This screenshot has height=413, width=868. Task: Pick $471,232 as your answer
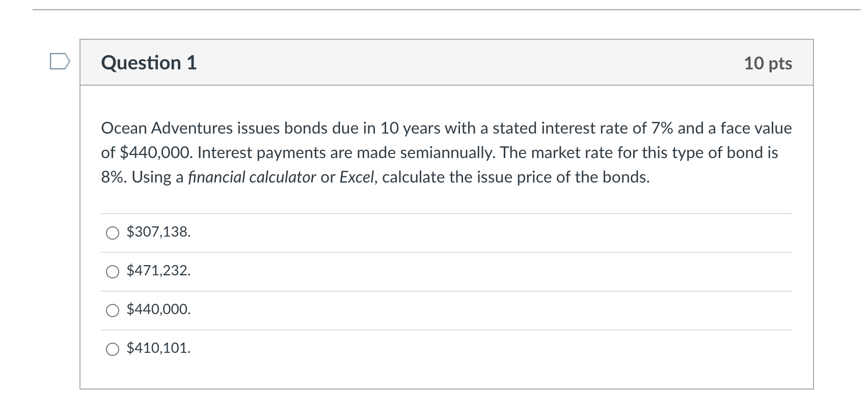158,271
